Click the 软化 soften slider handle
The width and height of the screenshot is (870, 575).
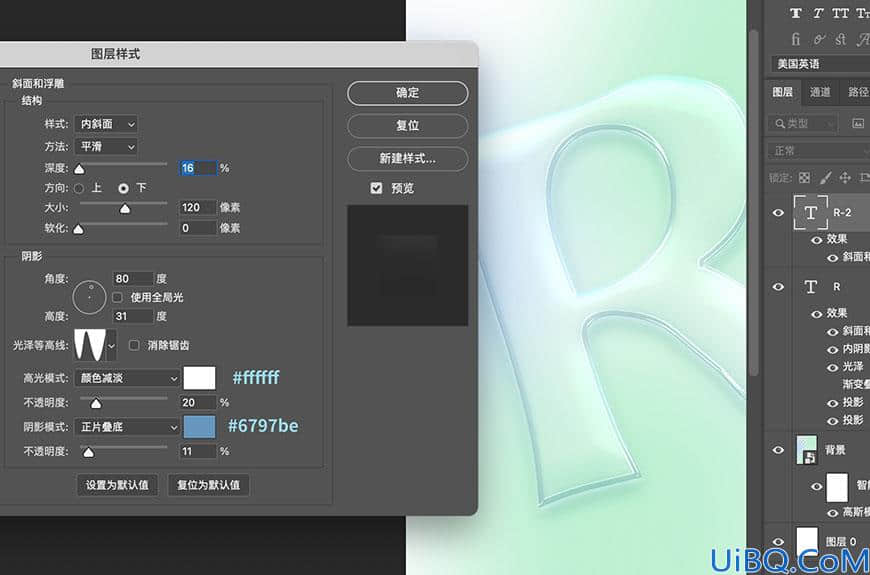pyautogui.click(x=79, y=229)
